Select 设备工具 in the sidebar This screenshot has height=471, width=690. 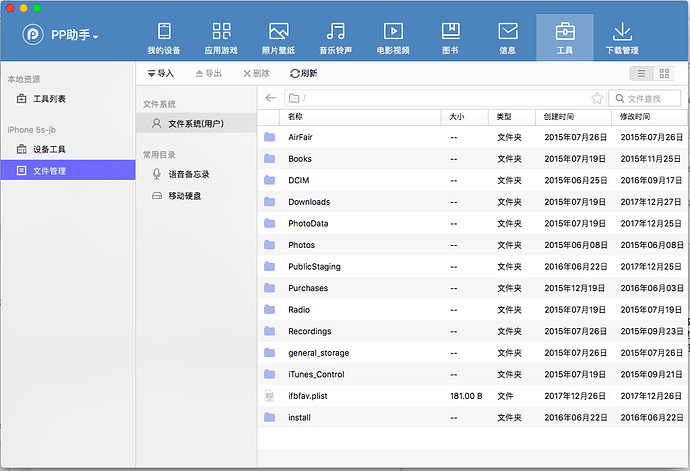[68, 150]
